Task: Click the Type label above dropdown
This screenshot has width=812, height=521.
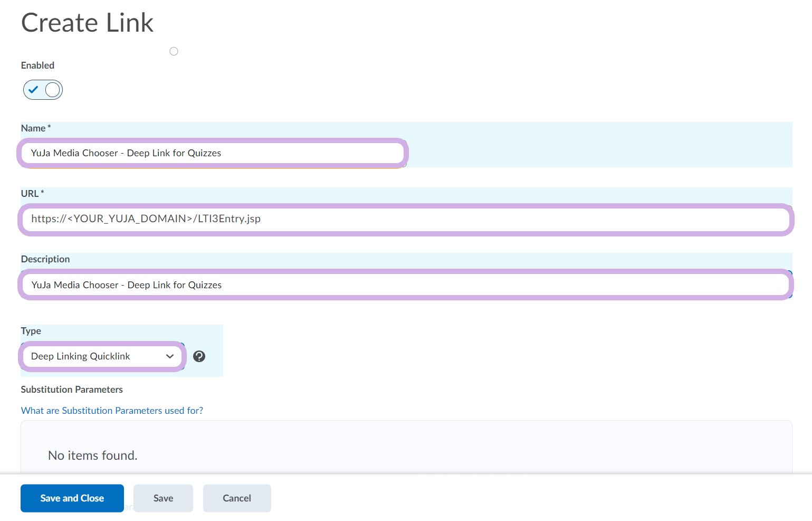Action: pos(31,331)
